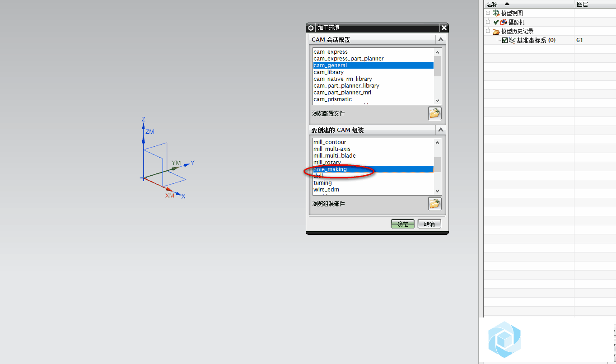Click the 模型视图 node icon

tap(496, 13)
